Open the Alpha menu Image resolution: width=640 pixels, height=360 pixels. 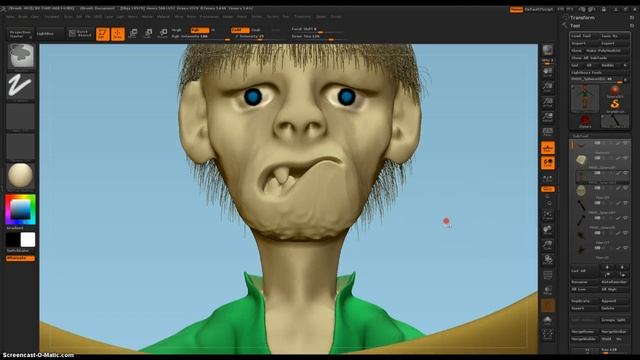coord(11,17)
